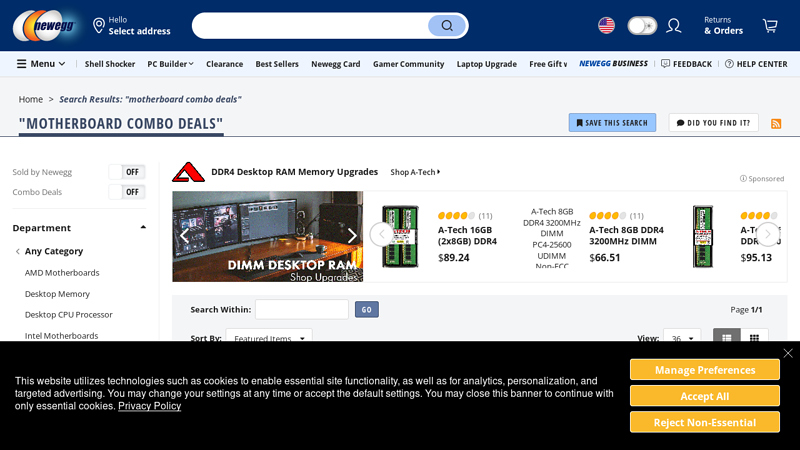Click the A-Tech brand logo
800x450 pixels.
click(x=188, y=172)
